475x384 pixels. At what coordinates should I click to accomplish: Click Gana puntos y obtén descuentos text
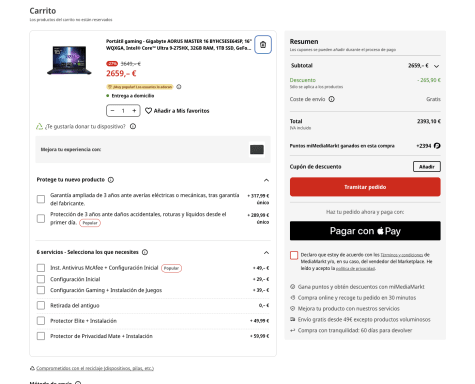(x=361, y=287)
